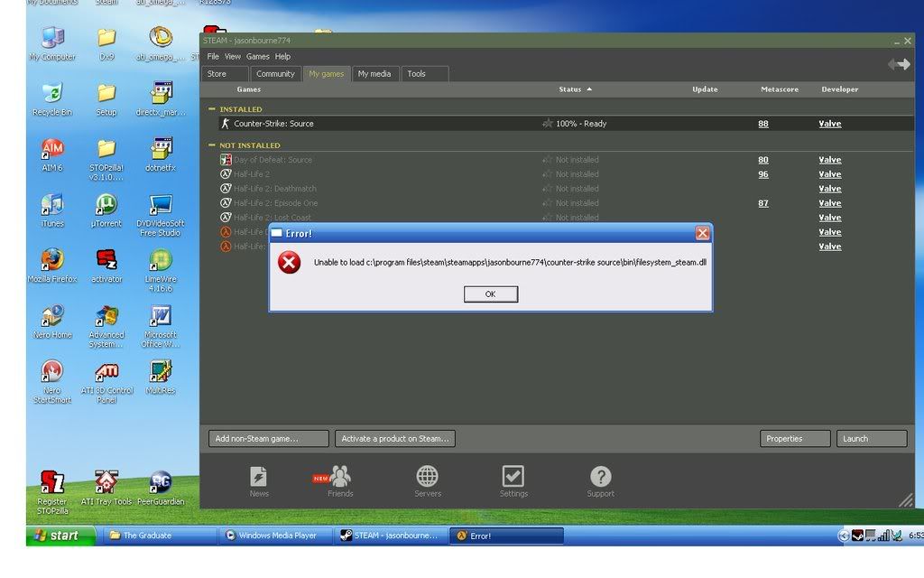Open Properties for the selected game
Image resolution: width=924 pixels, height=578 pixels.
795,438
